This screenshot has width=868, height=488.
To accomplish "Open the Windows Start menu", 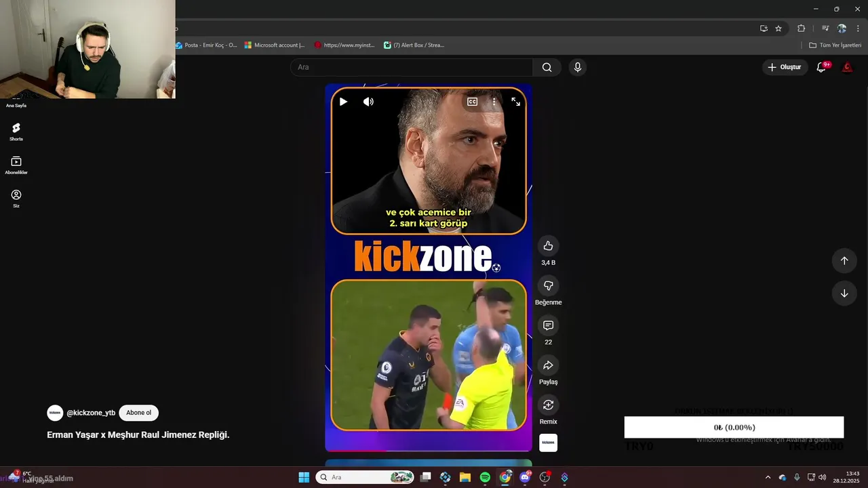I will pos(304,477).
